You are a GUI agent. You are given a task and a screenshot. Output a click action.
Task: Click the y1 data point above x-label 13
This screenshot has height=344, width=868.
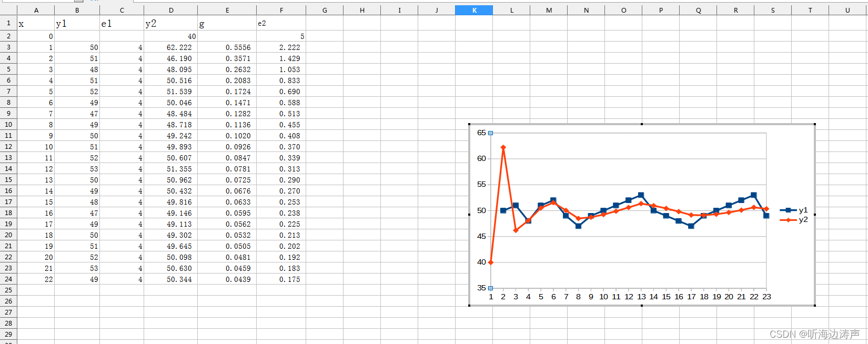point(641,195)
